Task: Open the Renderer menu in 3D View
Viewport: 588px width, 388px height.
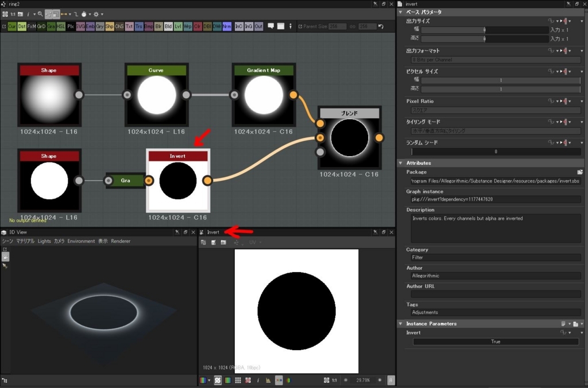Action: tap(121, 241)
